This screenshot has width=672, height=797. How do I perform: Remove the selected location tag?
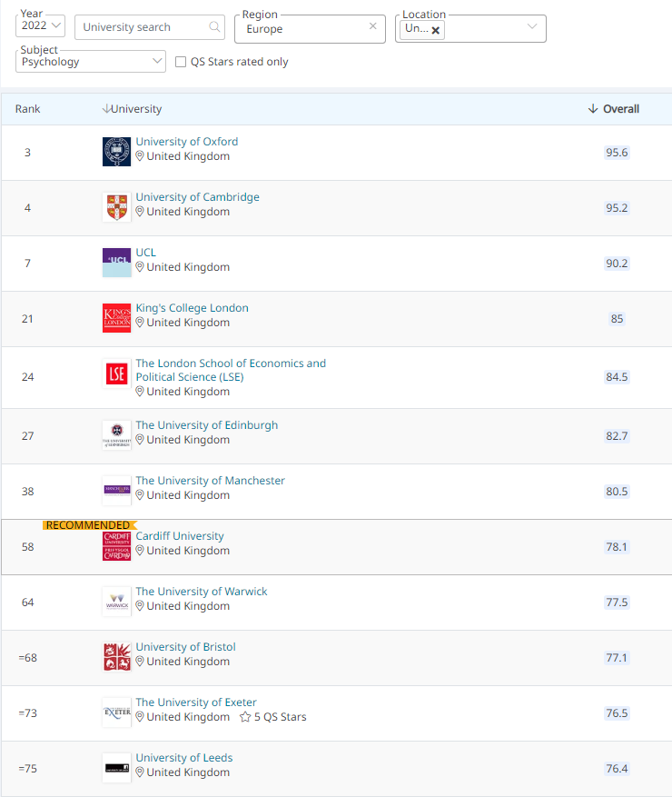435,30
